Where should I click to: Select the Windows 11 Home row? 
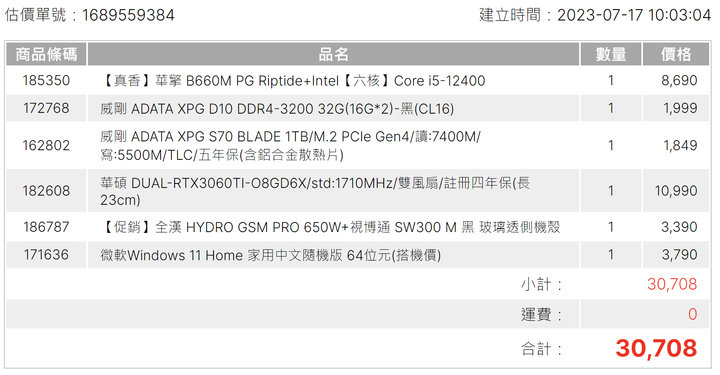tap(358, 255)
